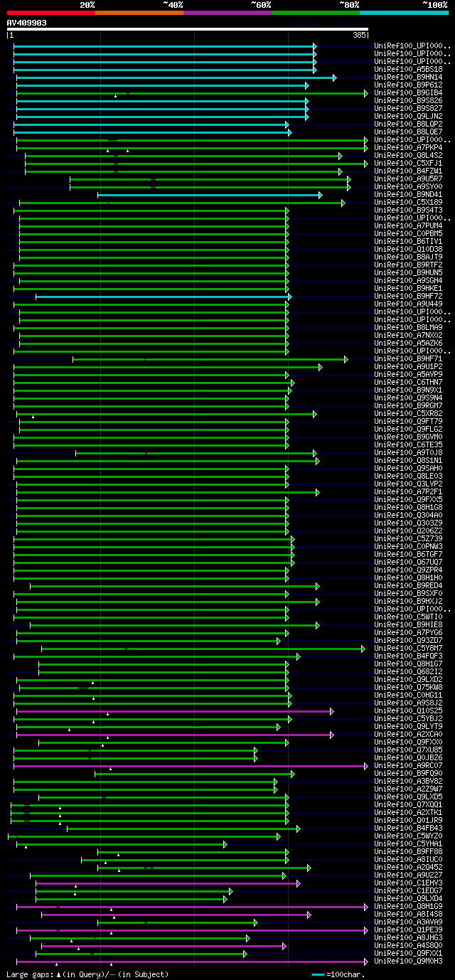Viewport: 455px width, 980px height.
Task: Select label UniRef100_A4S8Q0
Action: click(x=409, y=946)
